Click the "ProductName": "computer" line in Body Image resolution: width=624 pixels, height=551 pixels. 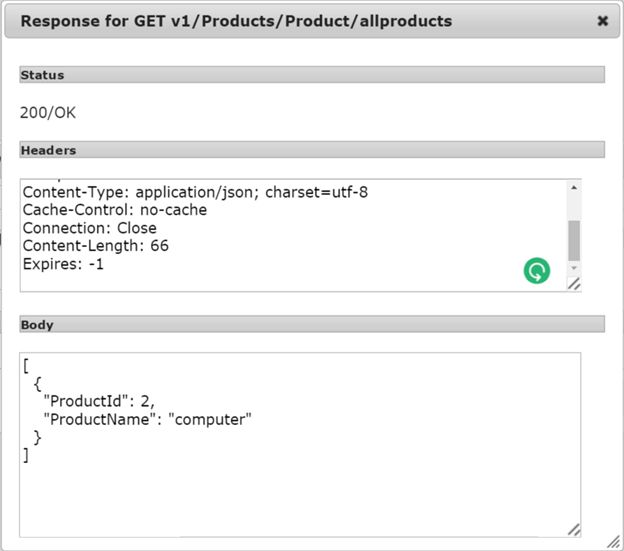(x=147, y=419)
